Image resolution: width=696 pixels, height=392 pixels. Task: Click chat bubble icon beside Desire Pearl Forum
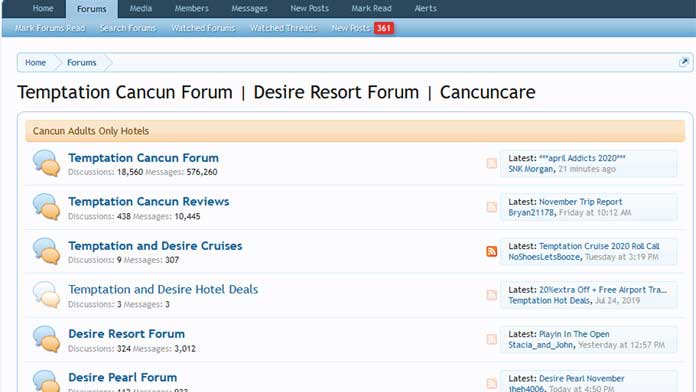(x=46, y=381)
